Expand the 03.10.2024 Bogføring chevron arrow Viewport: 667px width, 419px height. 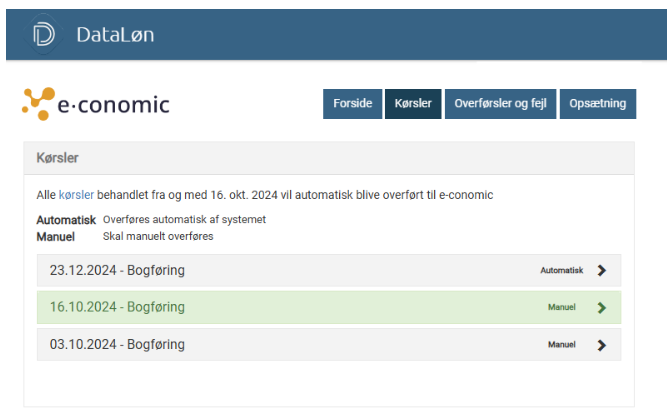pos(601,345)
